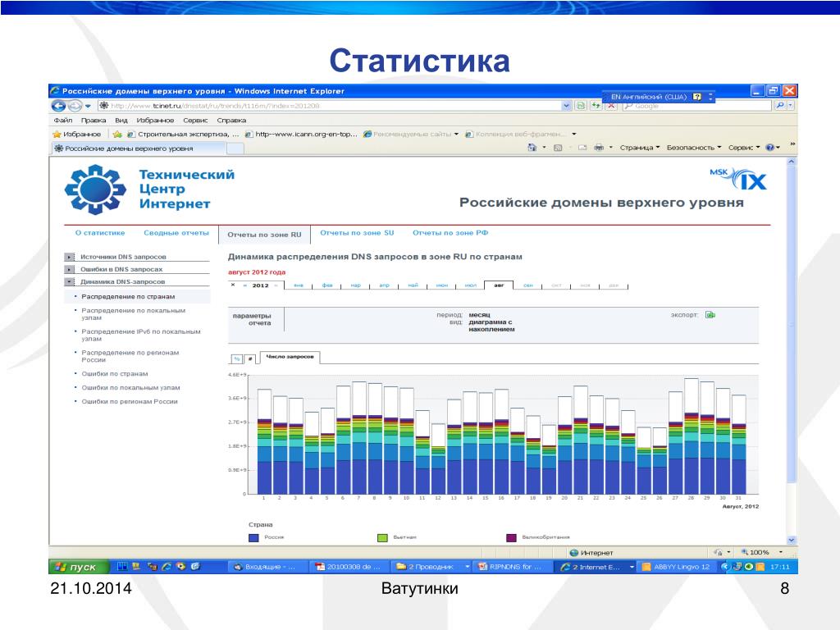Image resolution: width=840 pixels, height=630 pixels.
Task: Open Безопасность command bar menu
Action: [694, 148]
